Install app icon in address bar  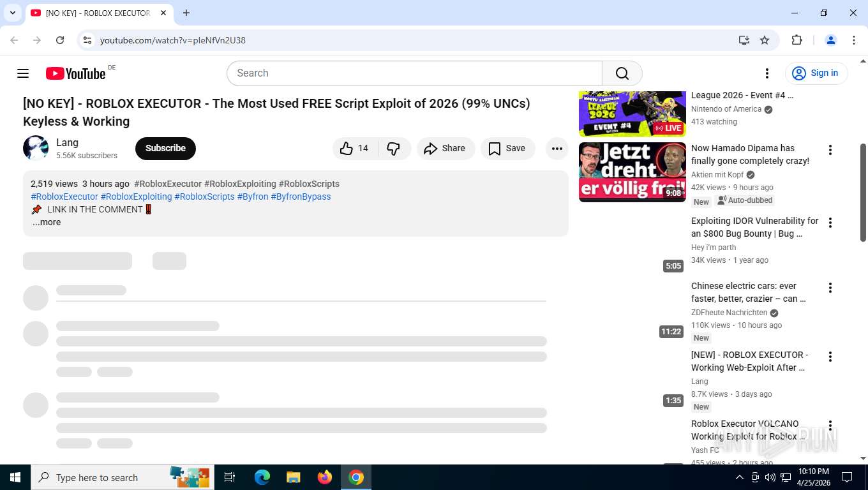pyautogui.click(x=744, y=40)
